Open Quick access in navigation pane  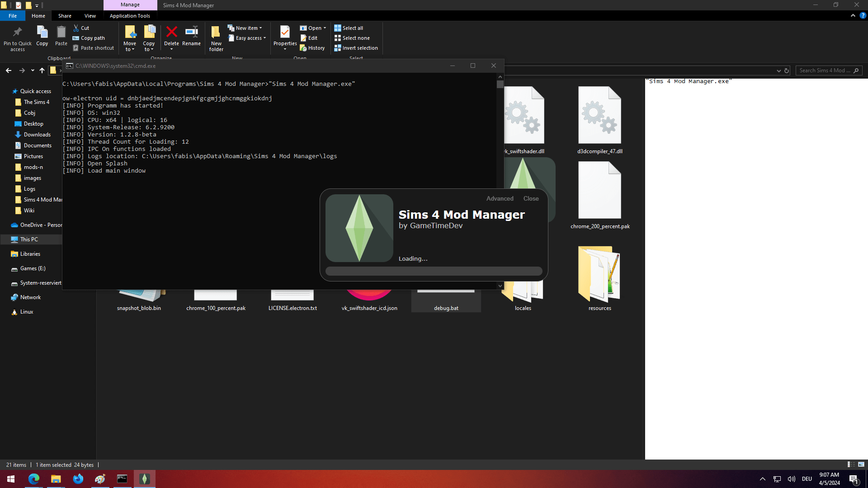pyautogui.click(x=36, y=91)
